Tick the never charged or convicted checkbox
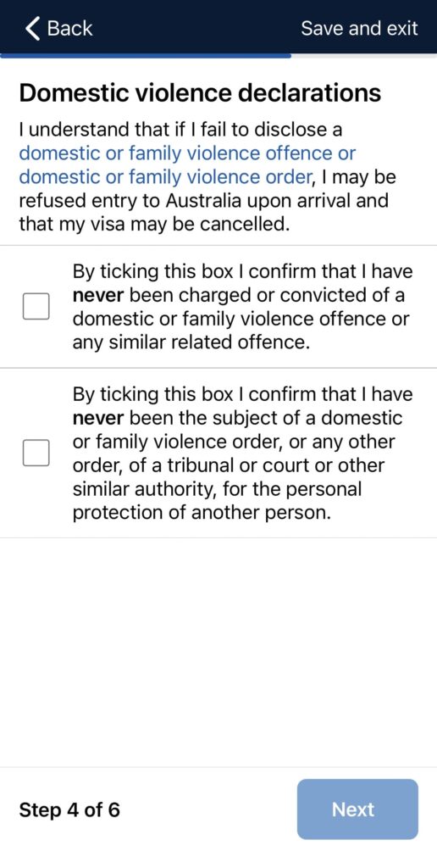The height and width of the screenshot is (868, 437). tap(36, 307)
